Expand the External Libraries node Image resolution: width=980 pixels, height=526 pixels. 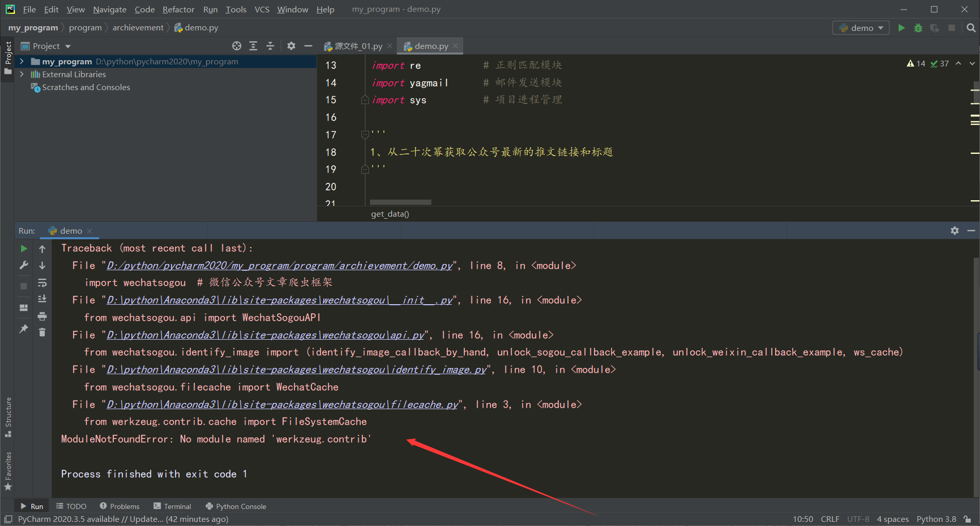[x=22, y=74]
